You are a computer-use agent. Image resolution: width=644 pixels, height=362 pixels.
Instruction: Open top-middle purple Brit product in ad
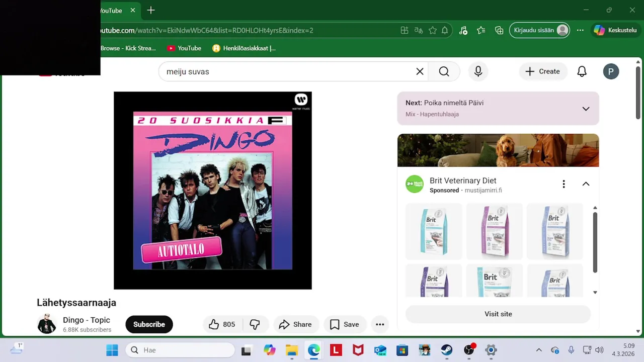494,231
